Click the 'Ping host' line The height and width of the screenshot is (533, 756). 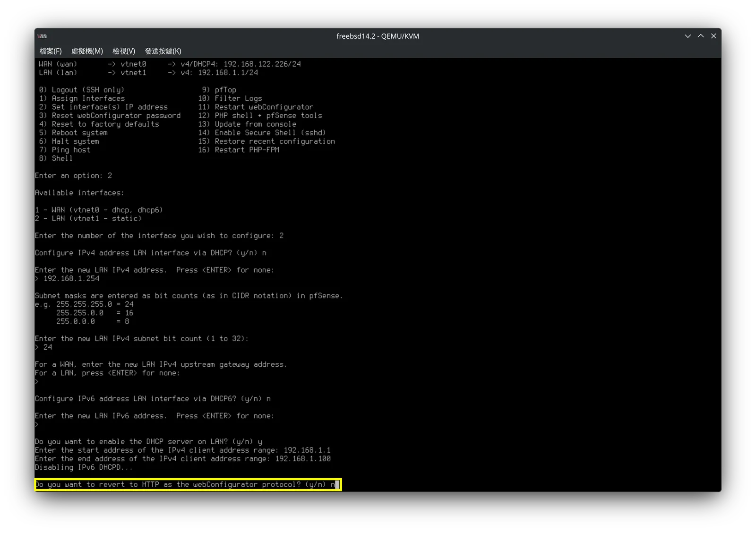(65, 150)
